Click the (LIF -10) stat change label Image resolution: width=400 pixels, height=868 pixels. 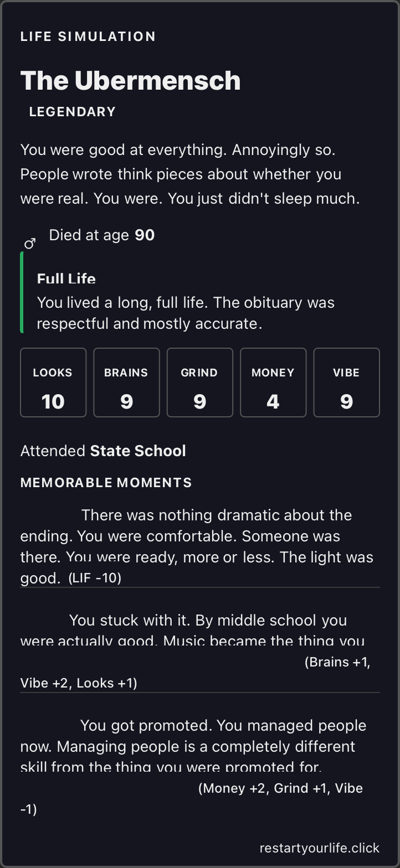click(95, 578)
